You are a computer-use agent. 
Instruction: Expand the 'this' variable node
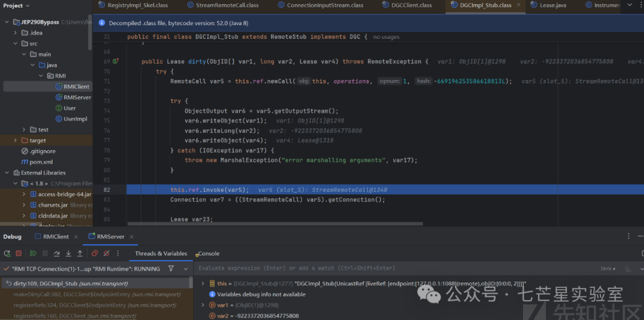click(203, 283)
